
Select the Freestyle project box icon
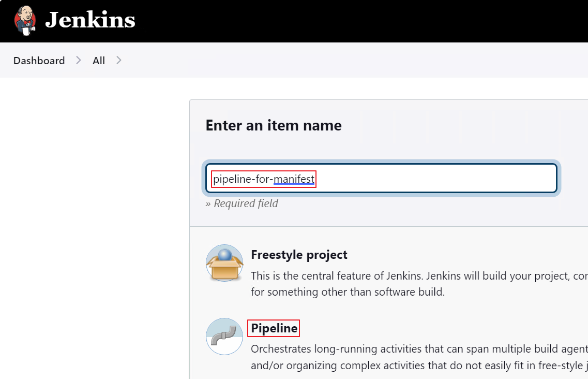pos(224,263)
